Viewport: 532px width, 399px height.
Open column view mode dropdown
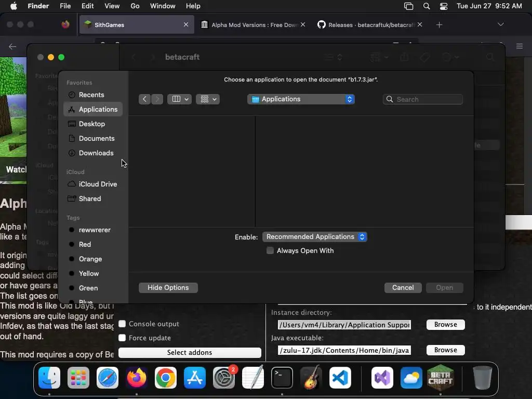tap(179, 99)
